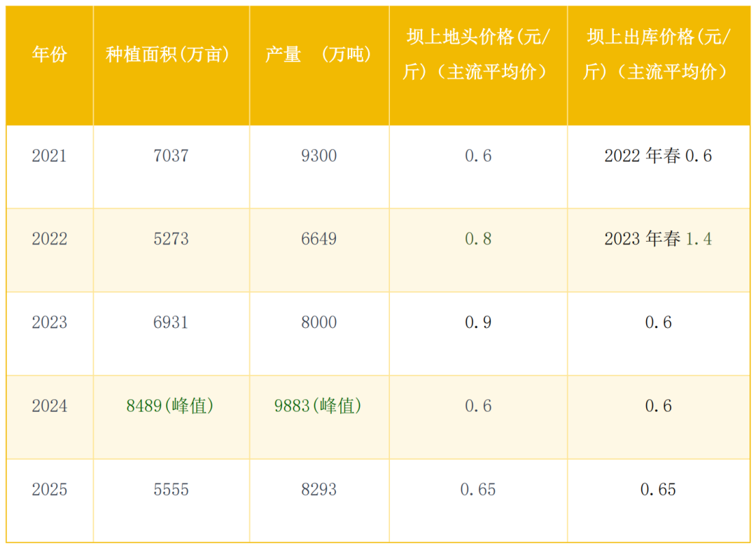Select the 0.9 field price for 2023
The width and height of the screenshot is (756, 550).
(477, 322)
